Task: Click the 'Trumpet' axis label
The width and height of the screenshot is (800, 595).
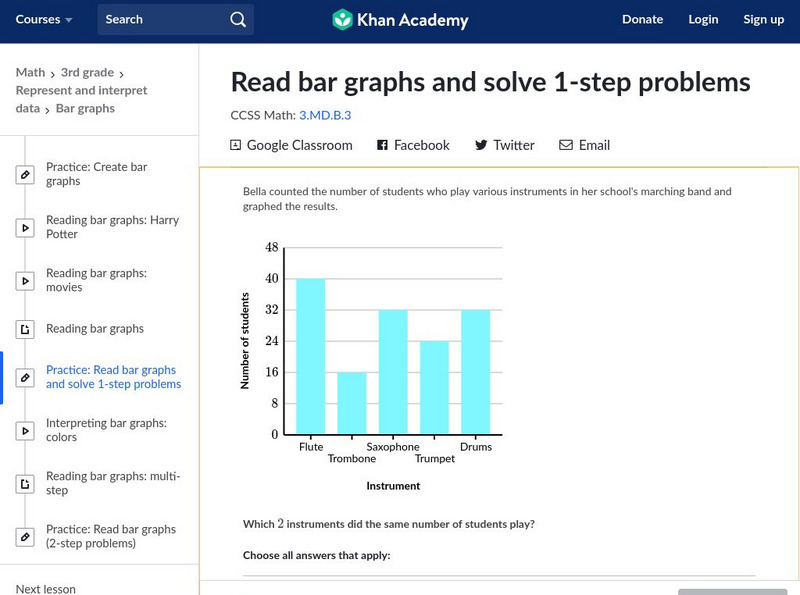Action: click(x=434, y=459)
